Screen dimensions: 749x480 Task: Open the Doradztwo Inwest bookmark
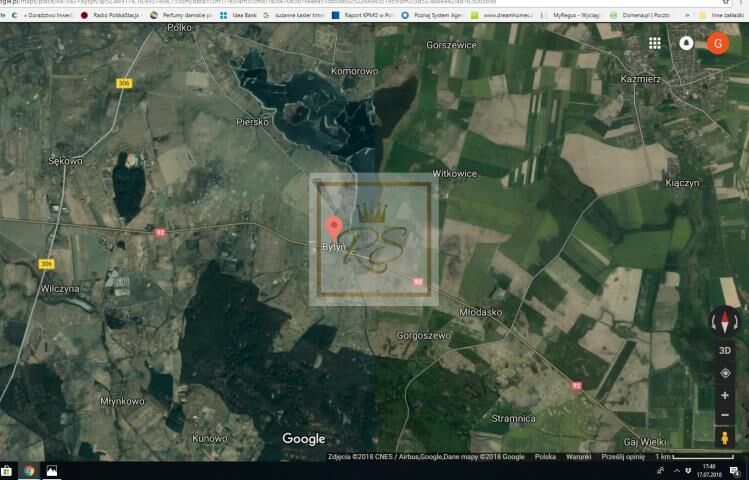coord(42,15)
